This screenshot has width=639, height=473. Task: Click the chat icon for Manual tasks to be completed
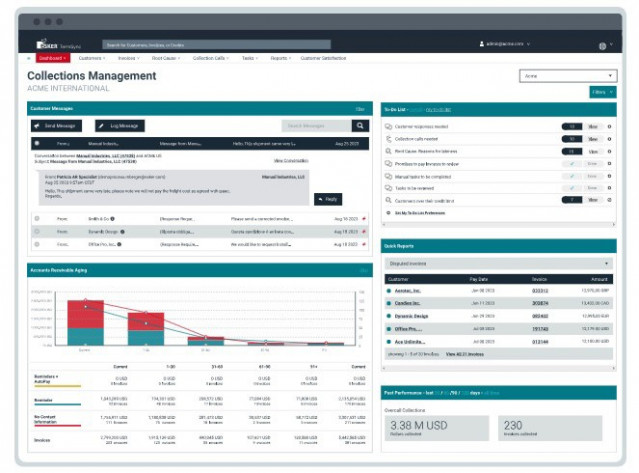coord(388,176)
